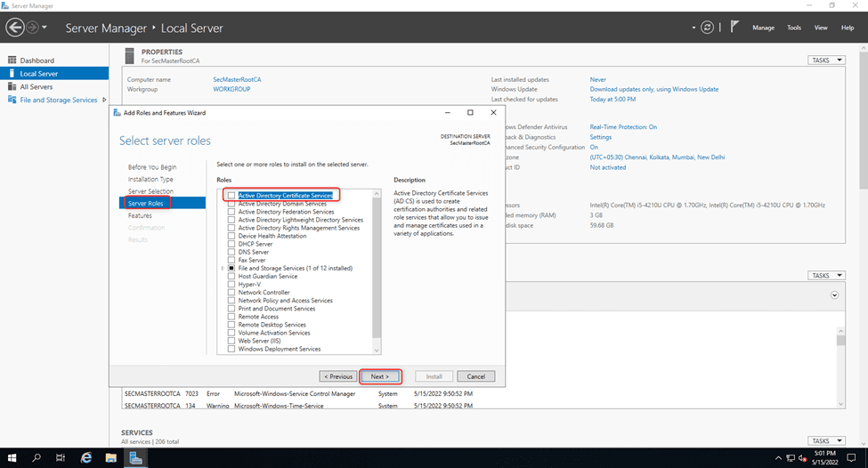Enable the DNS Server role checkbox

click(231, 252)
